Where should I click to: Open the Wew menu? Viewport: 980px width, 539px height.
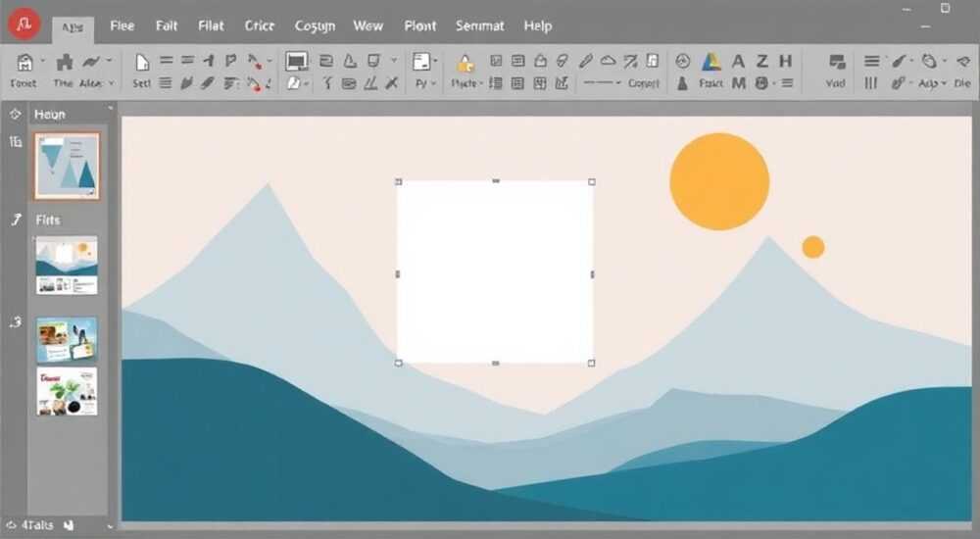[x=368, y=25]
